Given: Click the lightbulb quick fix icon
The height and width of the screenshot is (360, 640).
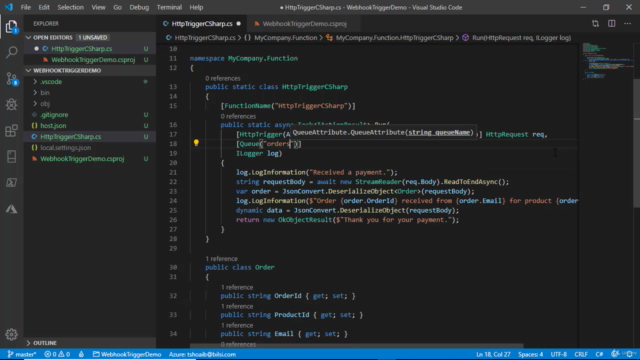Looking at the screenshot, I should coord(196,143).
